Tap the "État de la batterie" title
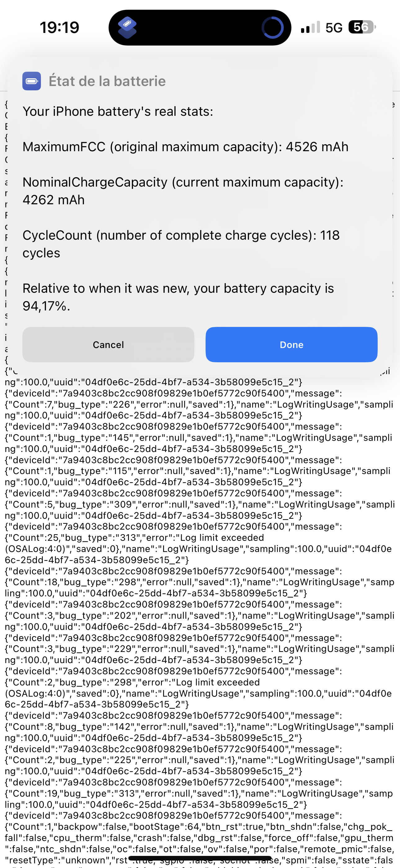Viewport: 400px width, 868px height. tap(107, 81)
